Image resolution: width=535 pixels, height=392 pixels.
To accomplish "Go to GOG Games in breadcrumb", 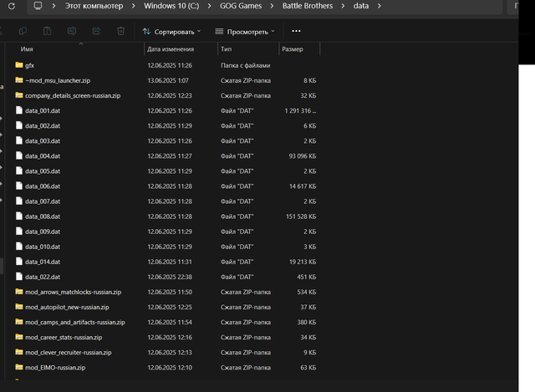I will tap(241, 6).
